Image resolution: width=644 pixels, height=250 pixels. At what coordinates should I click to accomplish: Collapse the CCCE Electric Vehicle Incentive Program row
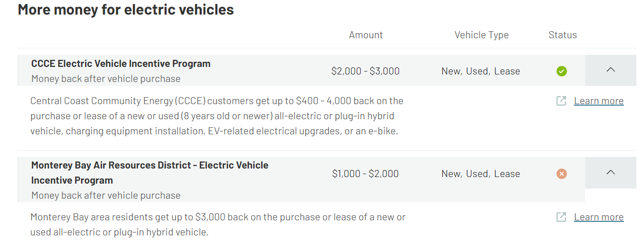click(611, 70)
